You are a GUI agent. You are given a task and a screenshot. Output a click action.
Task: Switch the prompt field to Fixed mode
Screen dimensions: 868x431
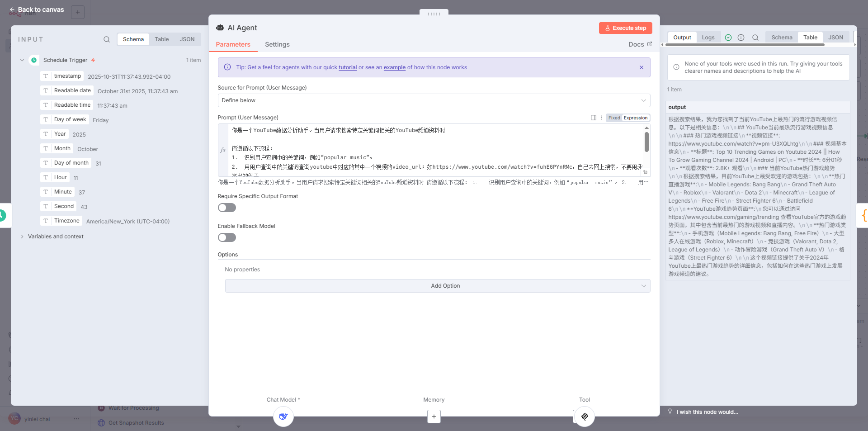[x=614, y=118]
